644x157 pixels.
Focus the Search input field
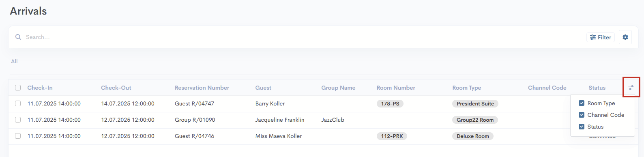(x=300, y=37)
